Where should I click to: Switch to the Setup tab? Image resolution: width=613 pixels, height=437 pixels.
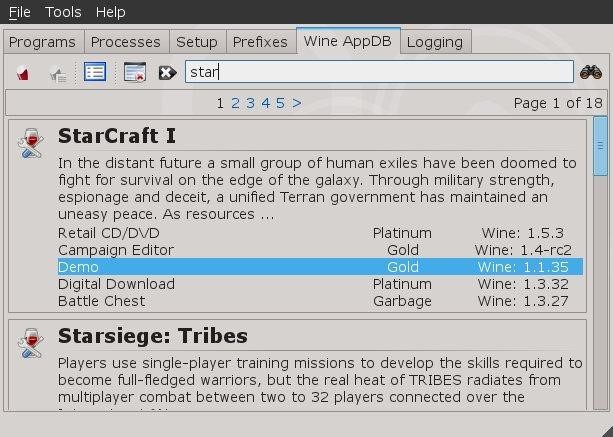197,42
